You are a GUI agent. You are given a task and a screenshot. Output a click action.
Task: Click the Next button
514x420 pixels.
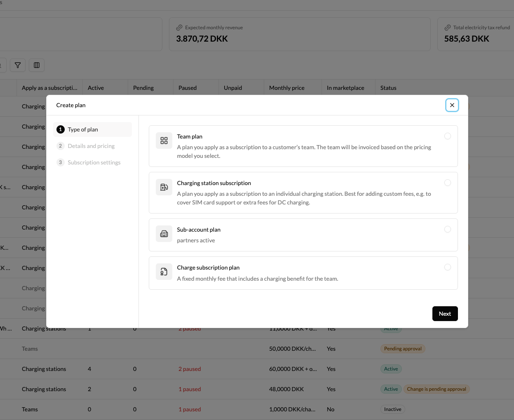coord(445,314)
